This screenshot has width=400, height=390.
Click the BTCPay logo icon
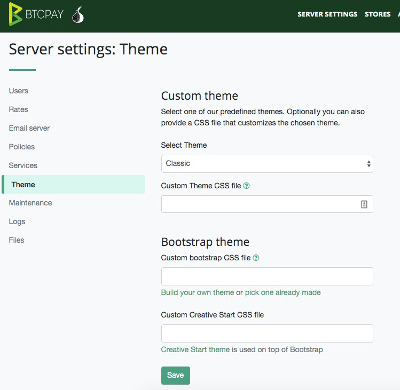[x=15, y=14]
